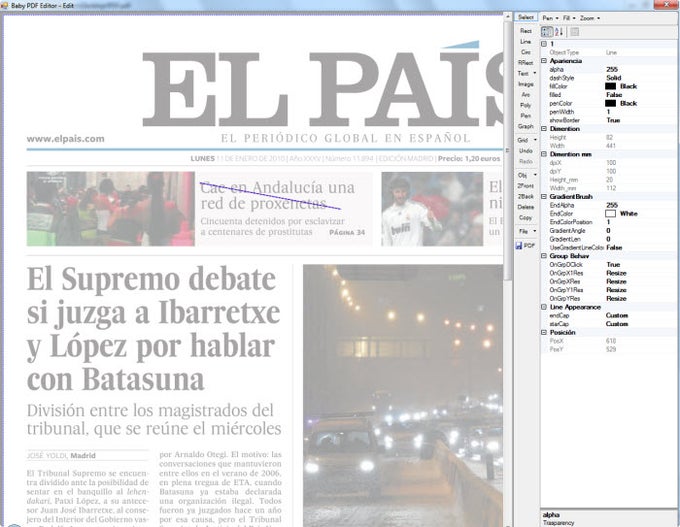
Task: Choose the Rect drawing tool
Action: coord(526,31)
